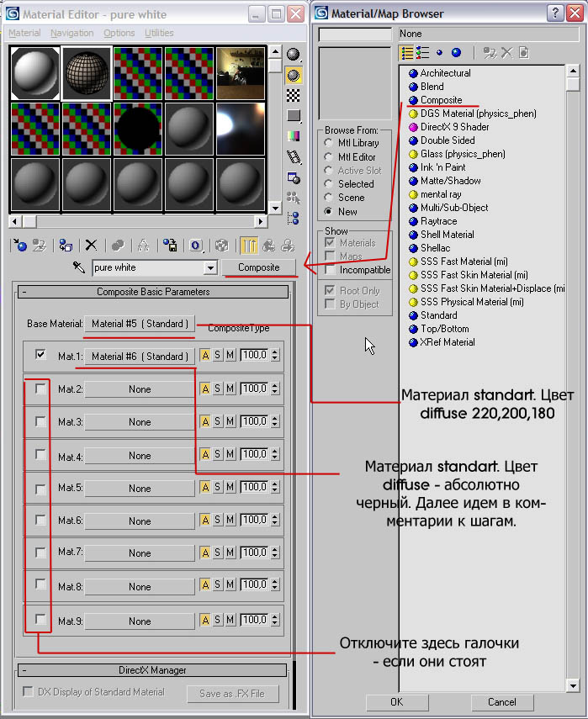This screenshot has height=719, width=588.
Task: Uncheck the Mat.1 checkbox
Action: point(40,355)
